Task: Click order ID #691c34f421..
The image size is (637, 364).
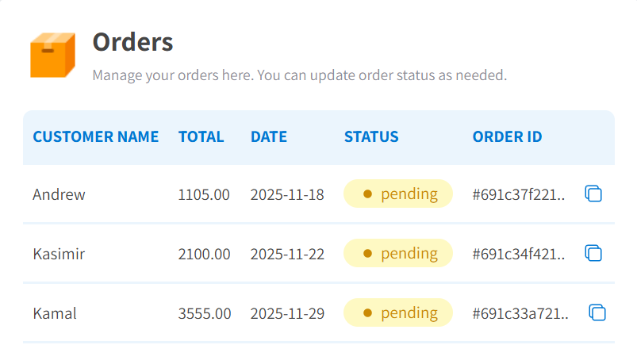Action: pyautogui.click(x=520, y=255)
